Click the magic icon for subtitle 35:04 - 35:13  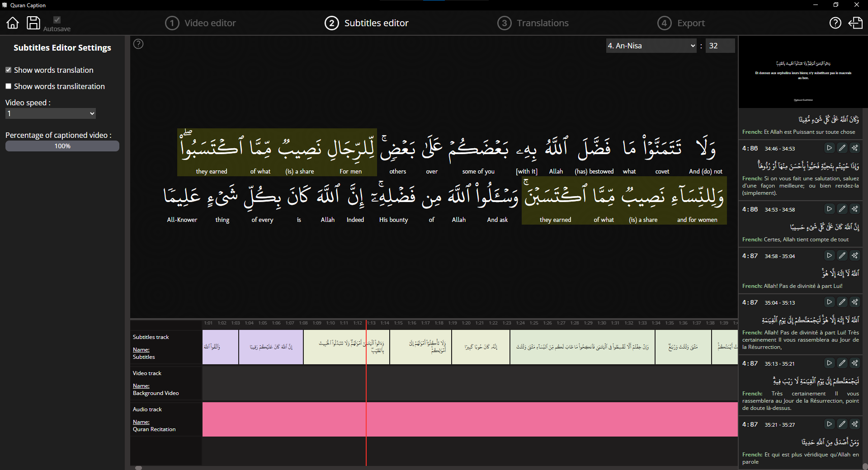click(854, 302)
